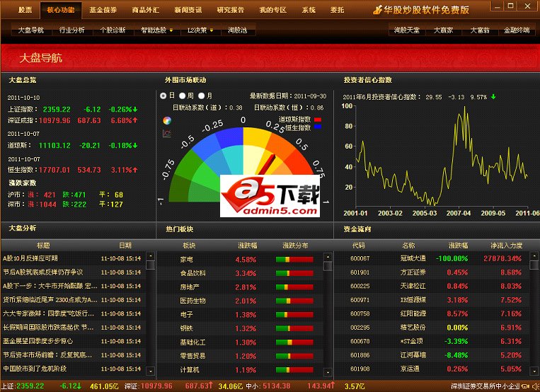Open the 股票 menu
The height and width of the screenshot is (392, 540).
(25, 10)
